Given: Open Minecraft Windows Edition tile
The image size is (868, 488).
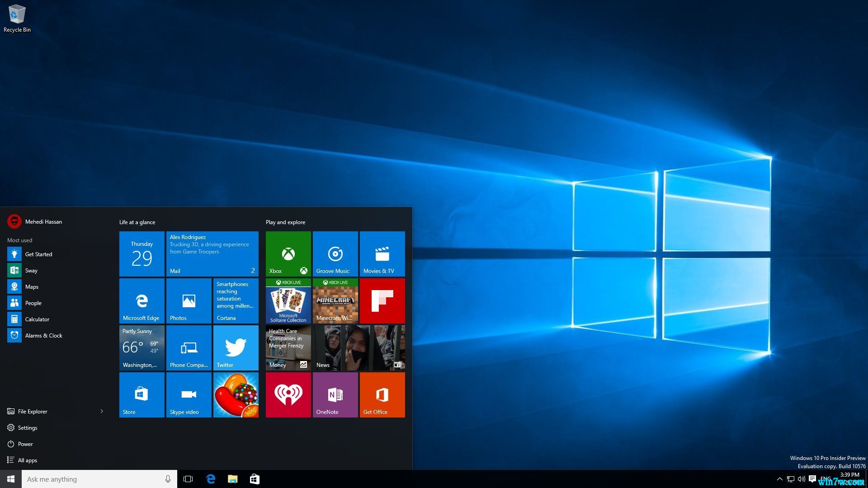Looking at the screenshot, I should (335, 300).
